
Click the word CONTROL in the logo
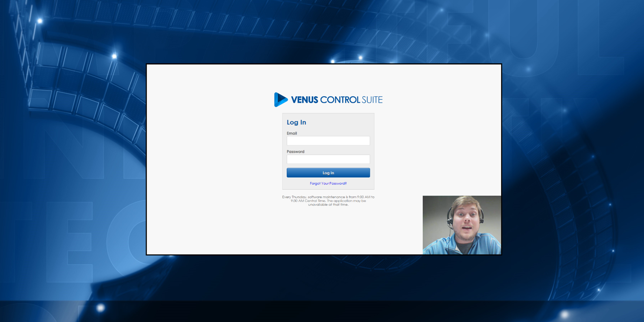339,100
